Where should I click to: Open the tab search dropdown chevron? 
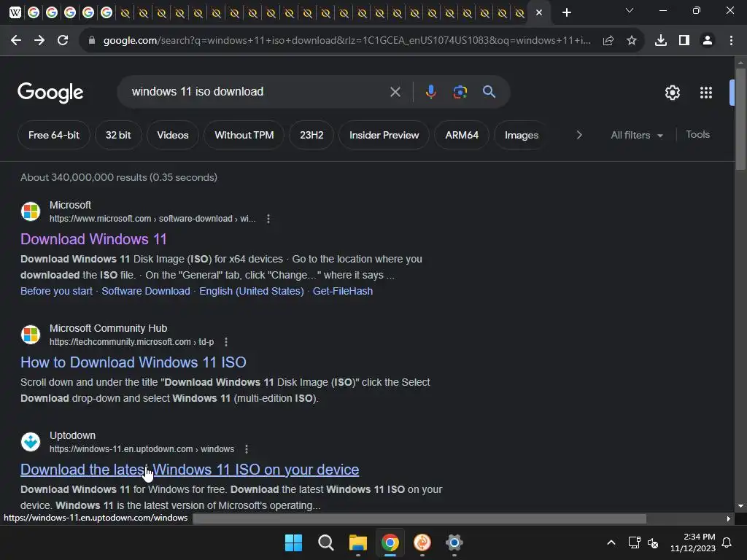[630, 10]
